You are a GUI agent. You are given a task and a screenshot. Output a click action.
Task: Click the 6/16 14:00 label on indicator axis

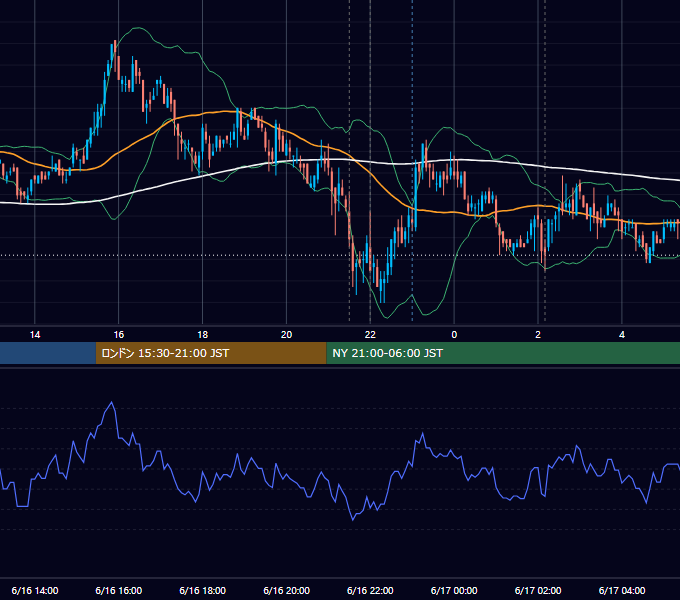(35, 590)
